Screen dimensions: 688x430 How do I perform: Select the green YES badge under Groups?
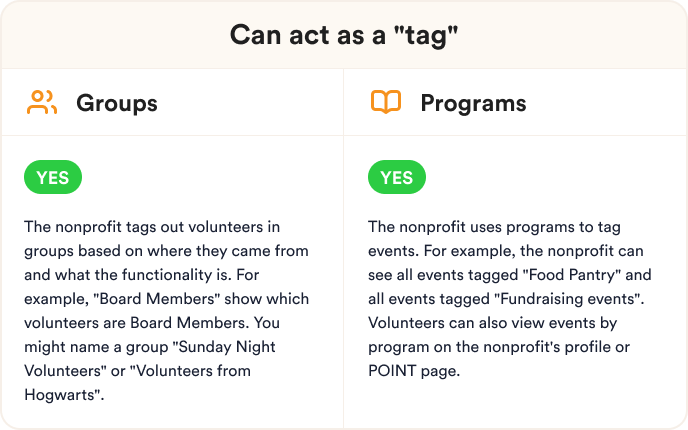(x=53, y=177)
